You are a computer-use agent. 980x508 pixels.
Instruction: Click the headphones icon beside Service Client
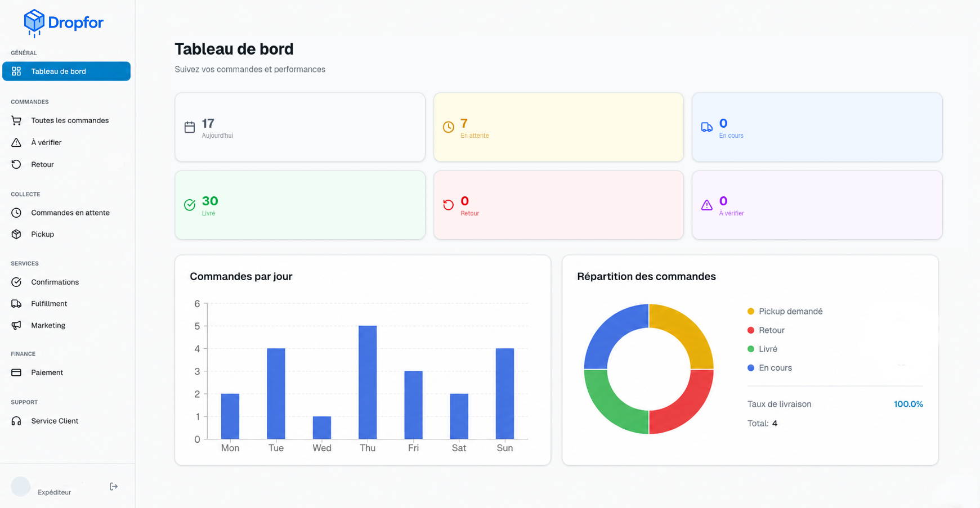click(16, 421)
